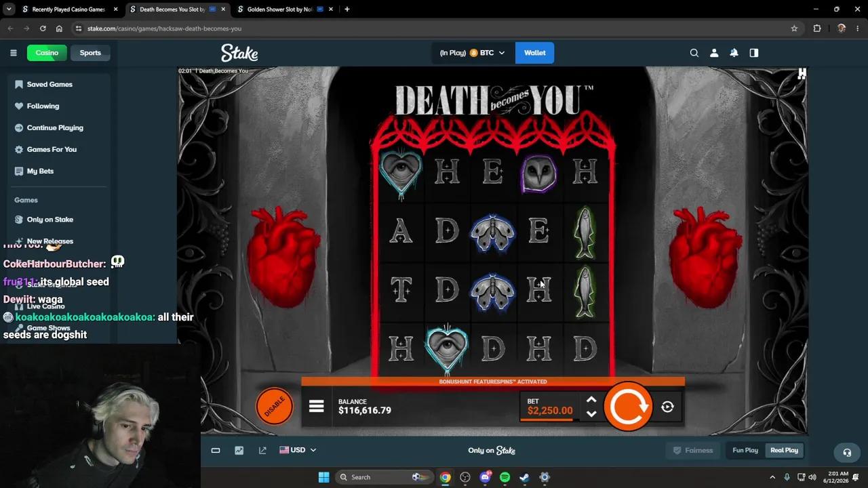Open the slot game's hamburger menu

point(316,407)
